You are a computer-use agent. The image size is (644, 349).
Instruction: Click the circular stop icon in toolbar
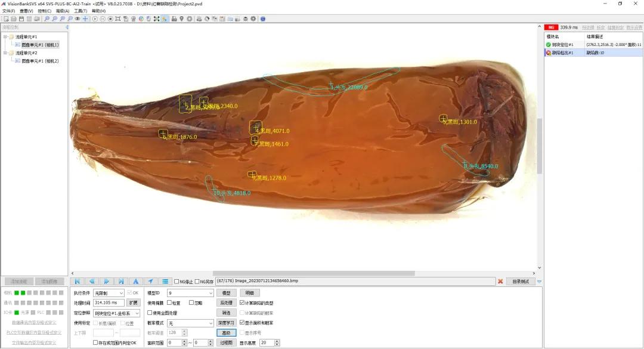[x=110, y=19]
